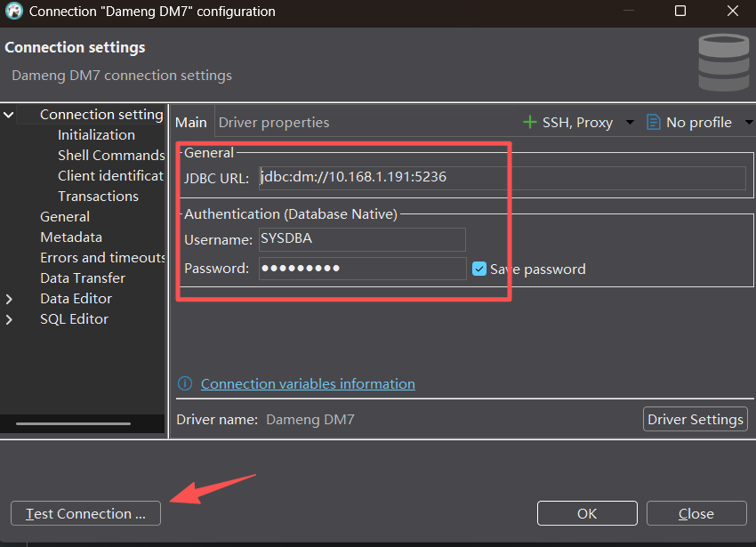The height and width of the screenshot is (547, 756).
Task: Select Shell Commands in the tree
Action: coord(110,156)
